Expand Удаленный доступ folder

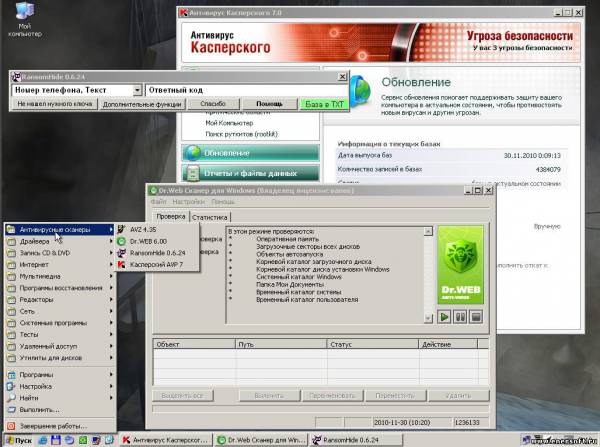pos(60,346)
